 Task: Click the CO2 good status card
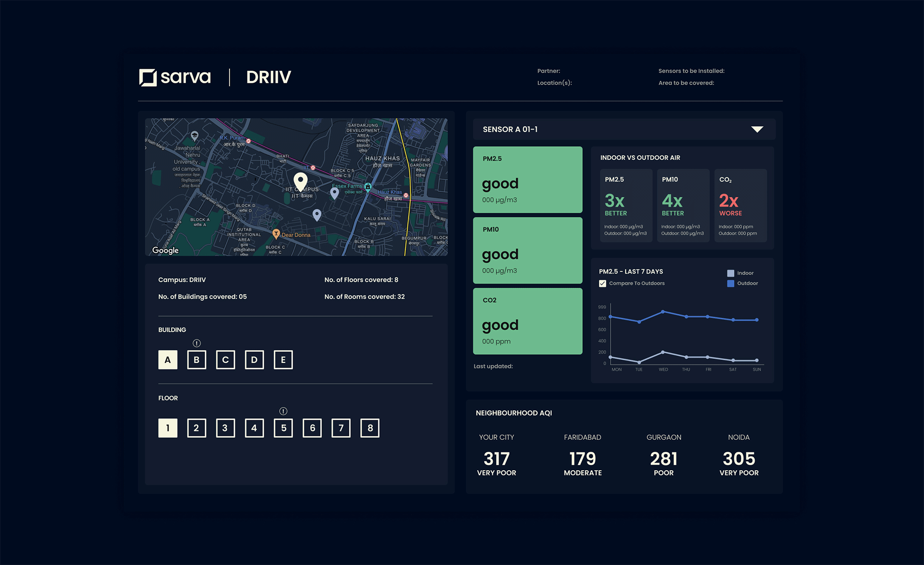tap(527, 321)
